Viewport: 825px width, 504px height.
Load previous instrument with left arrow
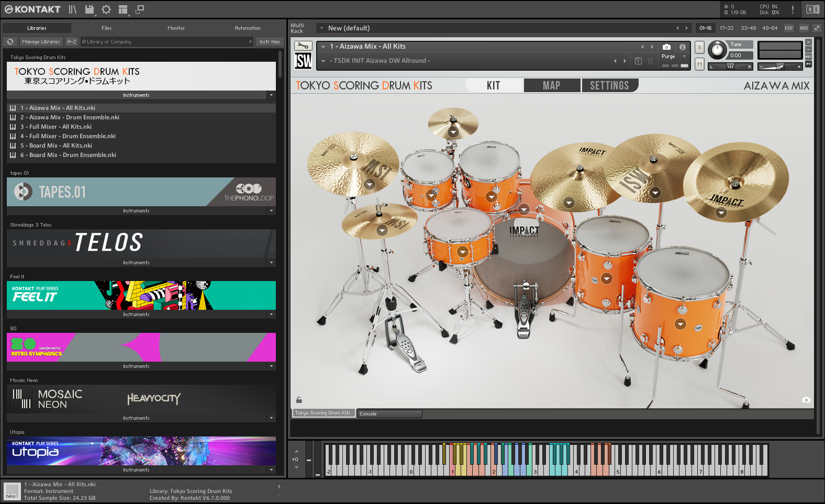click(642, 47)
